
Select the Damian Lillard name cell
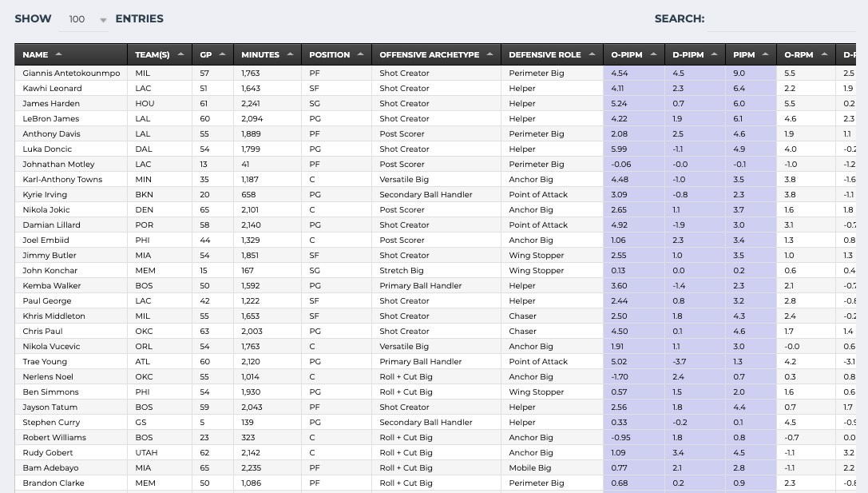pos(71,225)
